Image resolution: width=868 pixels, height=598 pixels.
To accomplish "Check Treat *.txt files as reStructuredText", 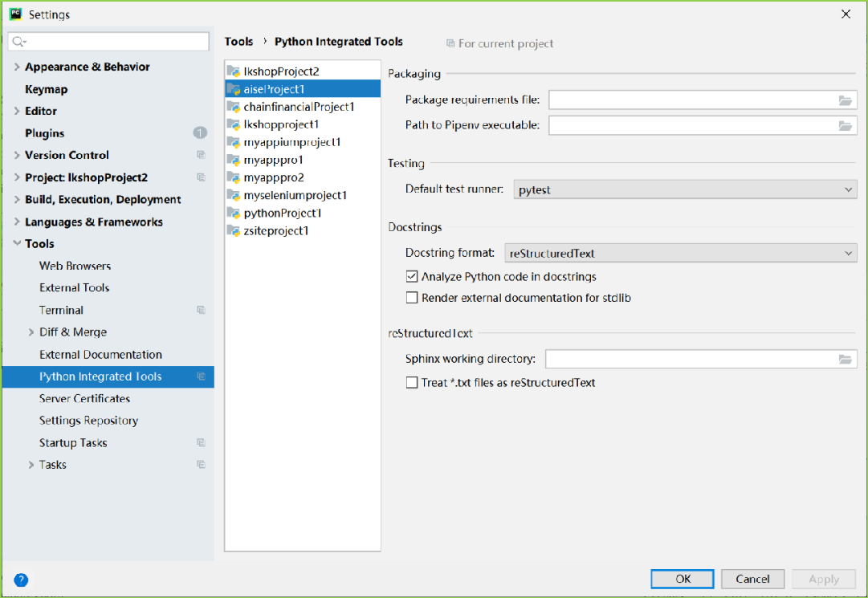I will [x=413, y=383].
